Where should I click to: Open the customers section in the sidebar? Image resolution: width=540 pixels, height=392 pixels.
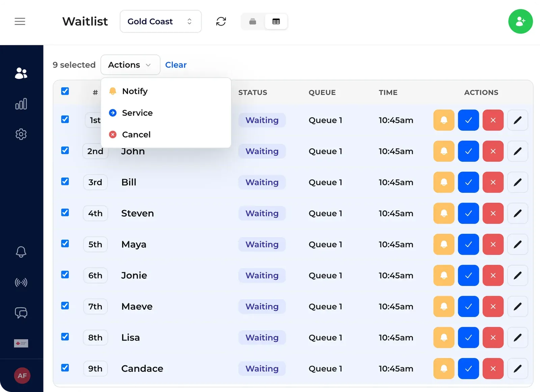coord(21,73)
